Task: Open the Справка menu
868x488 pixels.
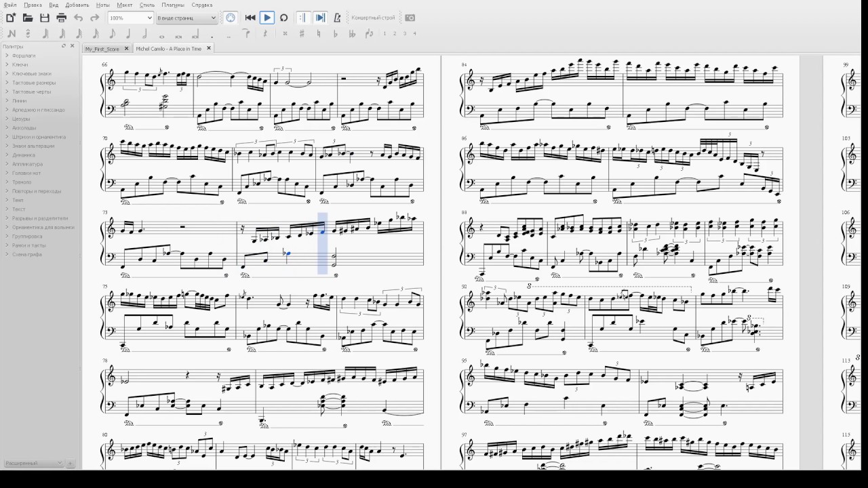Action: [202, 5]
